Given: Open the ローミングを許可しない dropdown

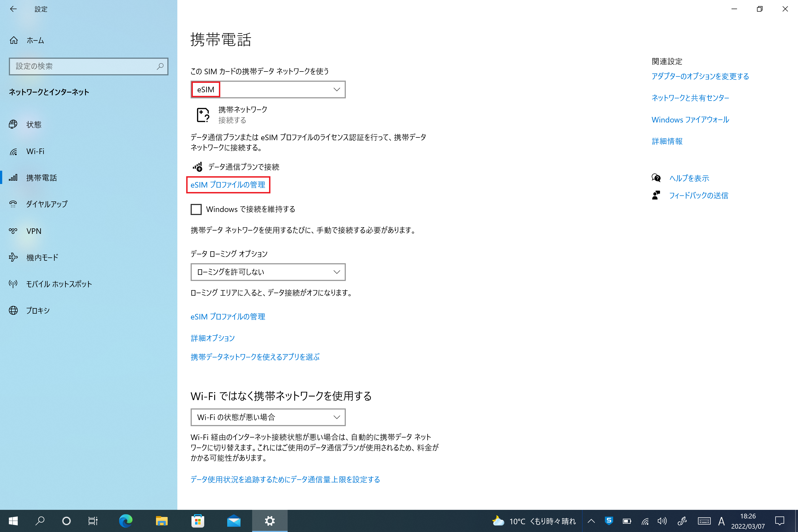Looking at the screenshot, I should click(268, 272).
